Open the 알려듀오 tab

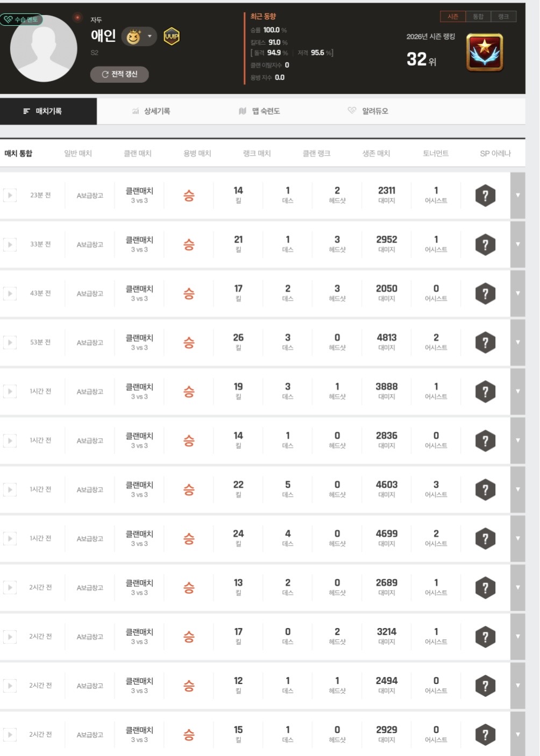click(368, 111)
